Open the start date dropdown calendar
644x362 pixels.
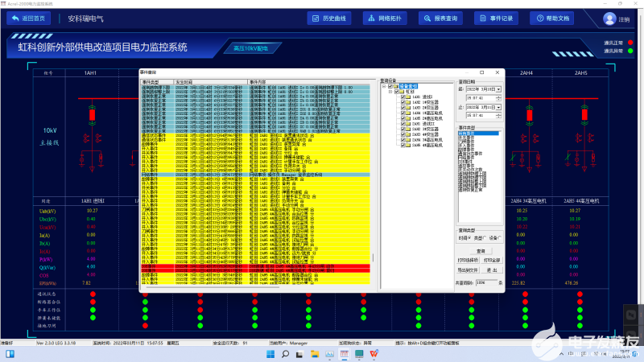(x=499, y=89)
